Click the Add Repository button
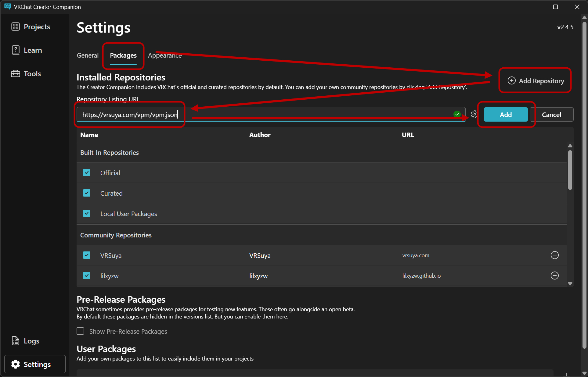 [536, 81]
